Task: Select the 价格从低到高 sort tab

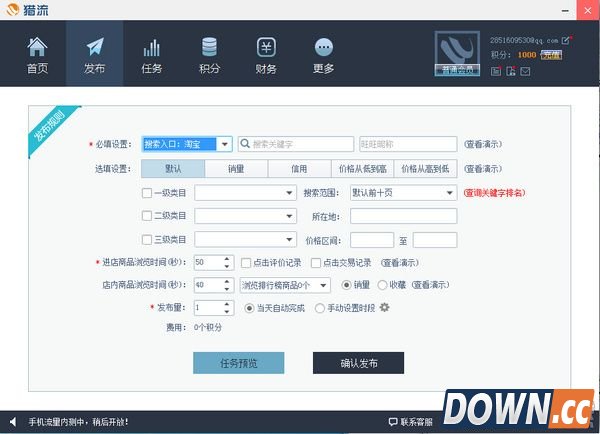Action: click(x=362, y=169)
